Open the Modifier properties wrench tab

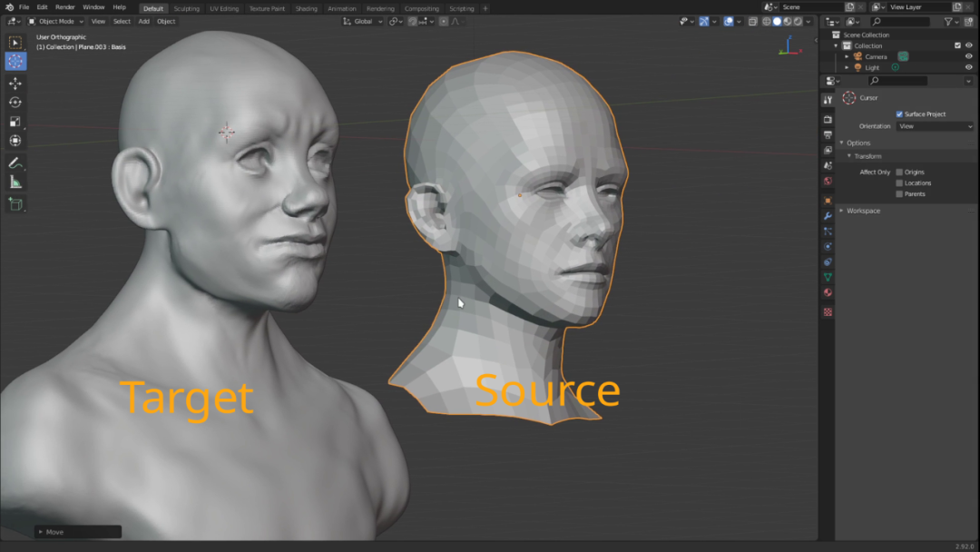[x=828, y=216]
